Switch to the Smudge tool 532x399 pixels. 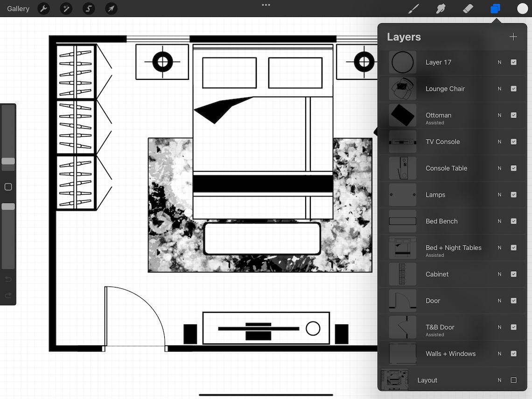click(x=441, y=8)
